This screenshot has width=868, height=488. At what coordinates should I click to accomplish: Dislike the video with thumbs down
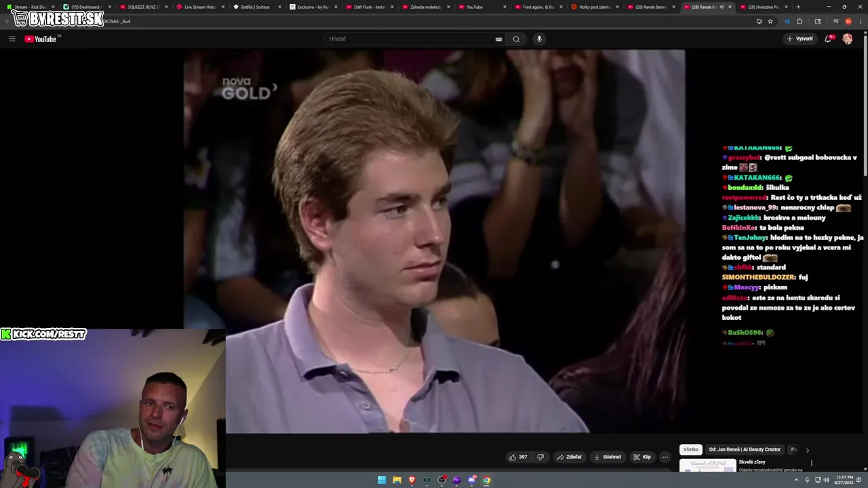(x=540, y=457)
